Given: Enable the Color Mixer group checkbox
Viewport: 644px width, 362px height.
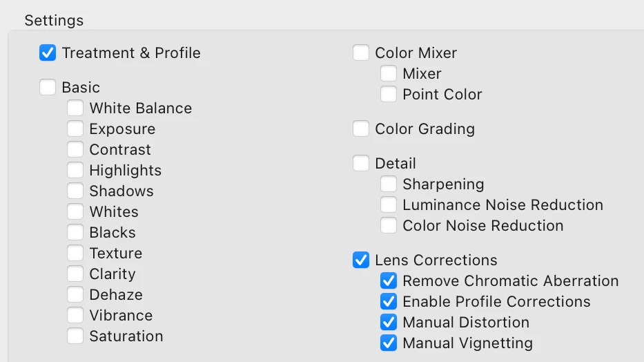Looking at the screenshot, I should 361,53.
